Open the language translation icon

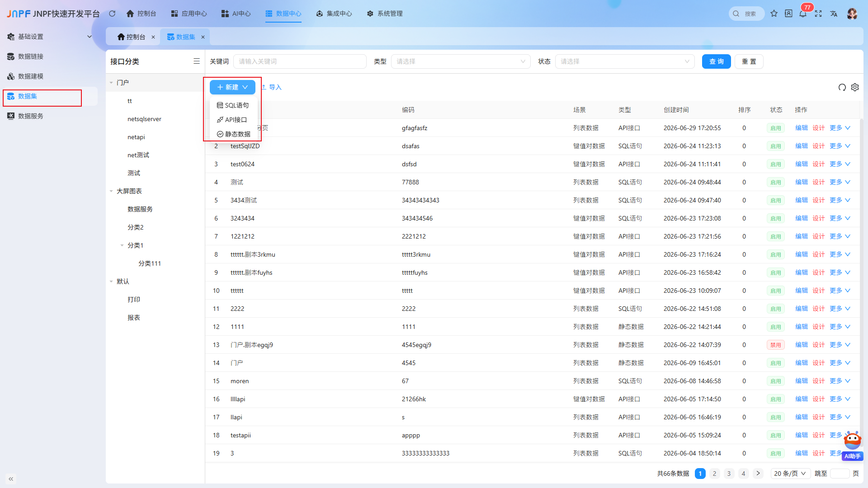pyautogui.click(x=834, y=14)
